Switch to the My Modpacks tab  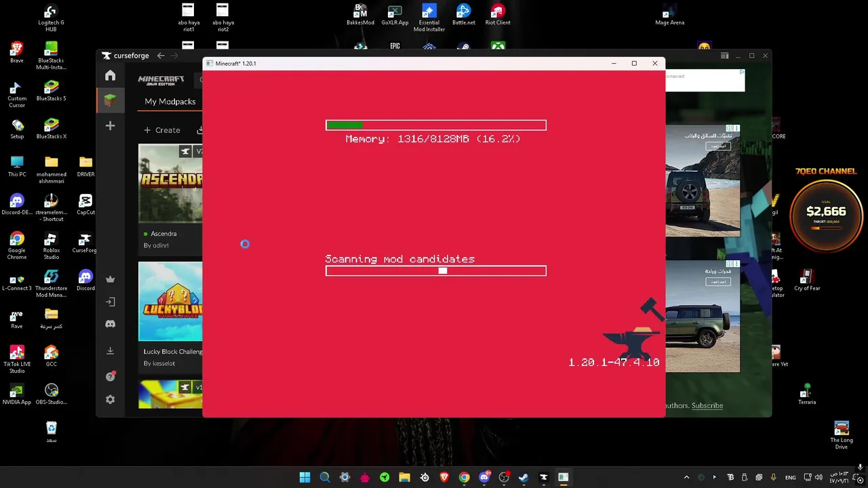(x=170, y=102)
